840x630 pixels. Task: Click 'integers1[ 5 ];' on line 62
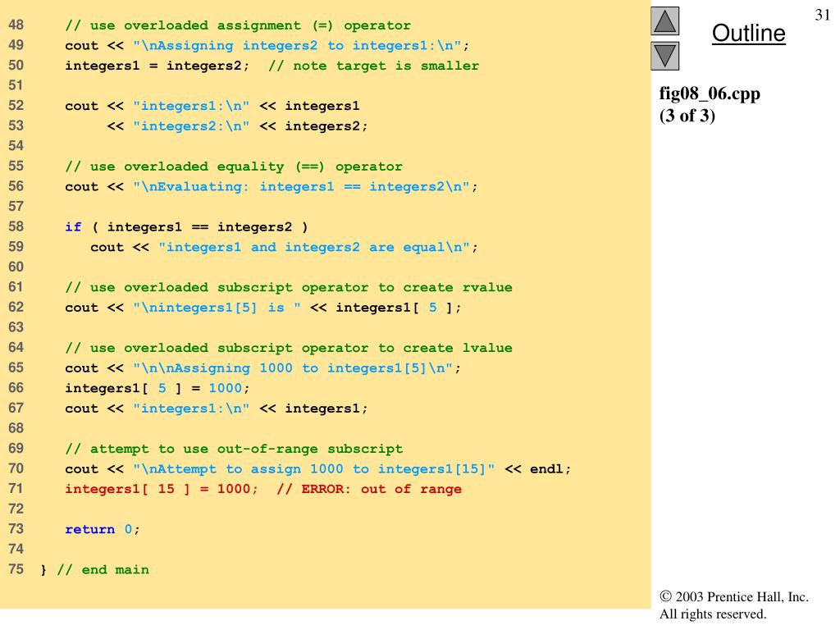pos(399,308)
